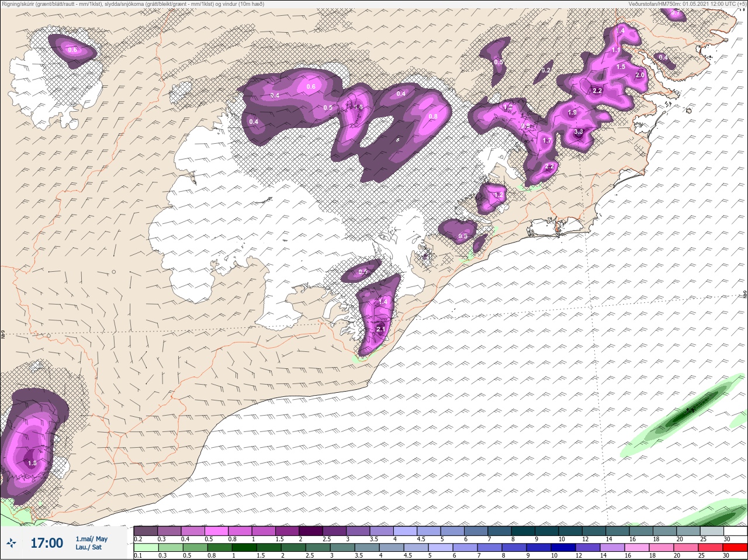Click the dark teal top legend swatch labeled 9
This screenshot has height=560, width=748.
(x=547, y=531)
